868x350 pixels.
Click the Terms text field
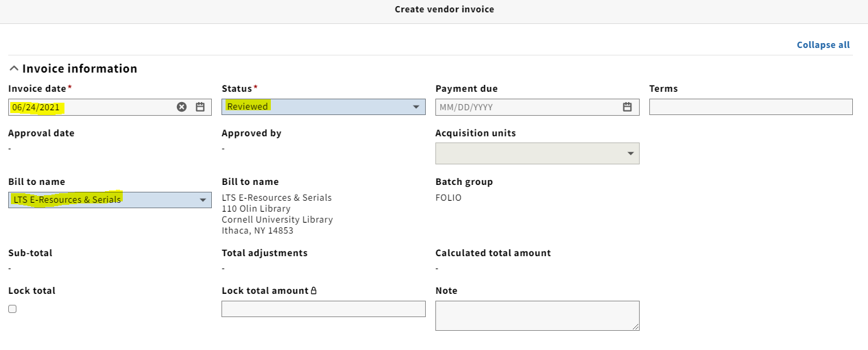751,107
